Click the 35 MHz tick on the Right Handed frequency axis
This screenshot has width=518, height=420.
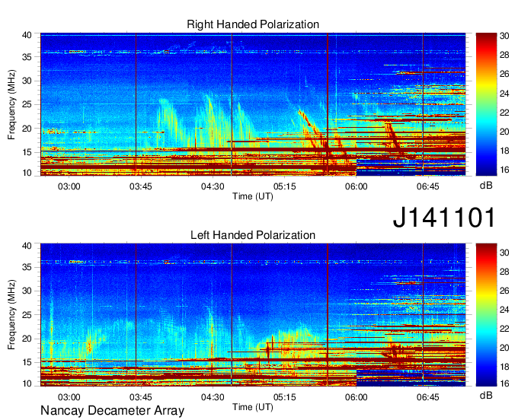tap(27, 57)
